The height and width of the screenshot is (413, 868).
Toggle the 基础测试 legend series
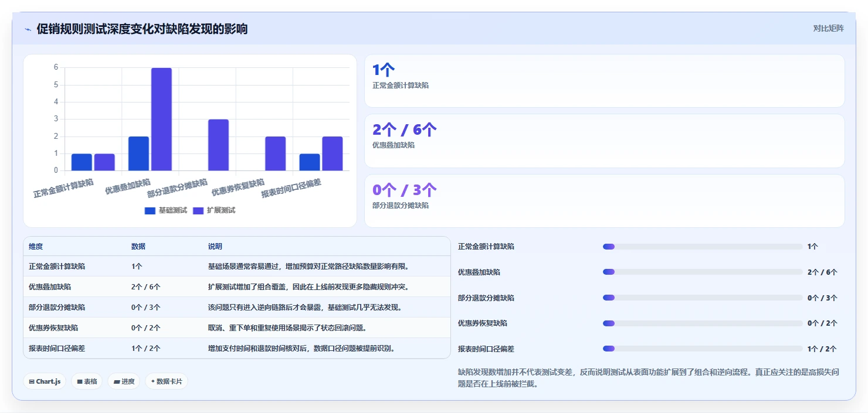tap(166, 210)
